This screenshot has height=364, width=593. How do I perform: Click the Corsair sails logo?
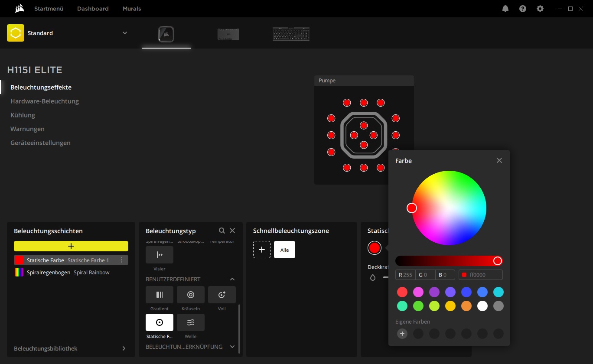click(x=19, y=8)
